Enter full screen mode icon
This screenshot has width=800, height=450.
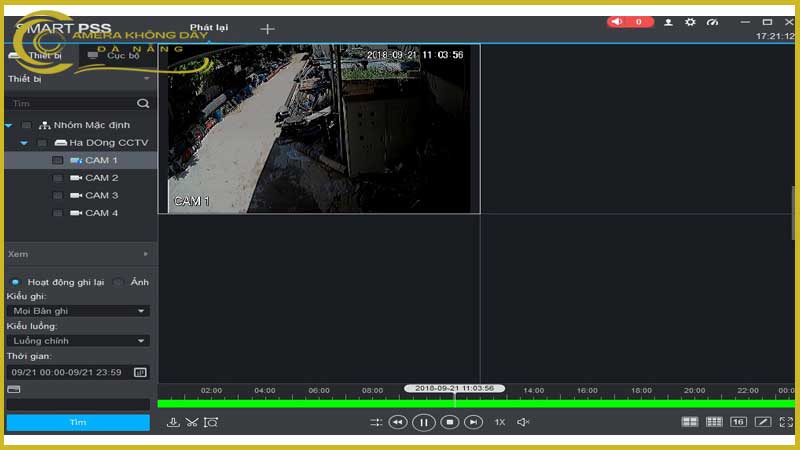[x=786, y=421]
